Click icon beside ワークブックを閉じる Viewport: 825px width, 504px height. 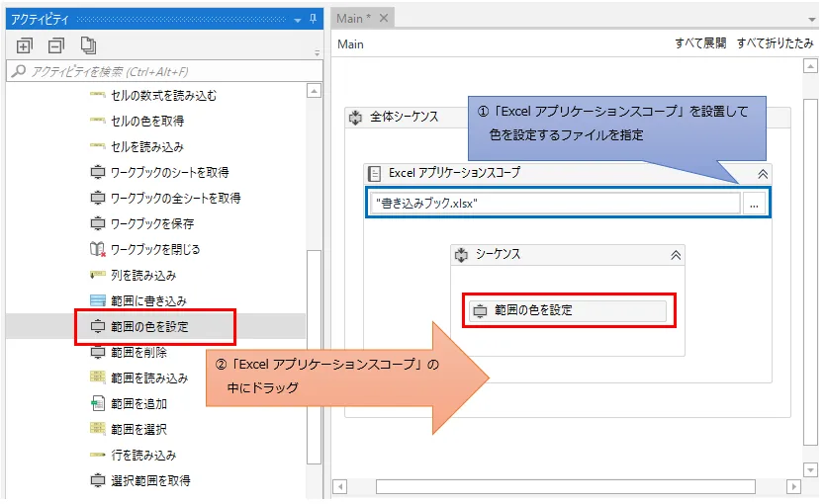pyautogui.click(x=98, y=249)
